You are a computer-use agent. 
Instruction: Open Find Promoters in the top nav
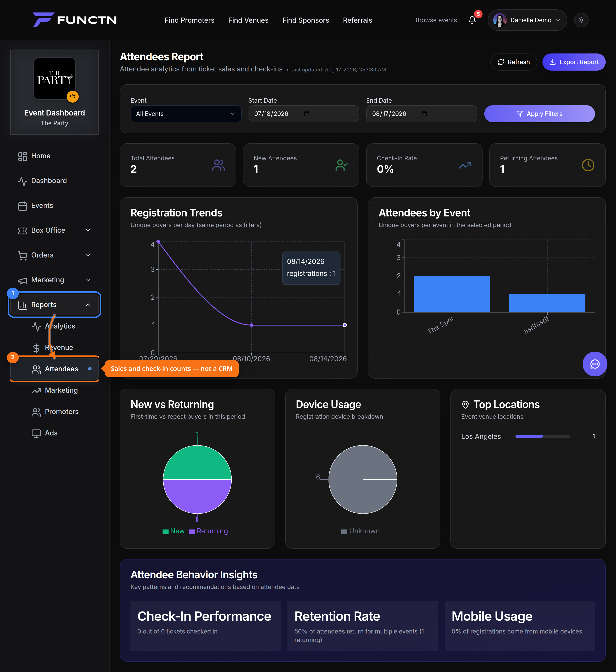pyautogui.click(x=189, y=20)
